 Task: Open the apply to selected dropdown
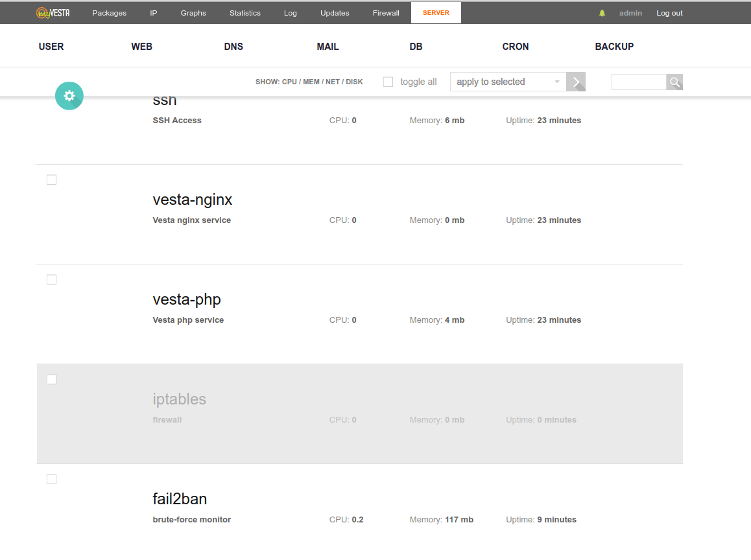point(508,82)
